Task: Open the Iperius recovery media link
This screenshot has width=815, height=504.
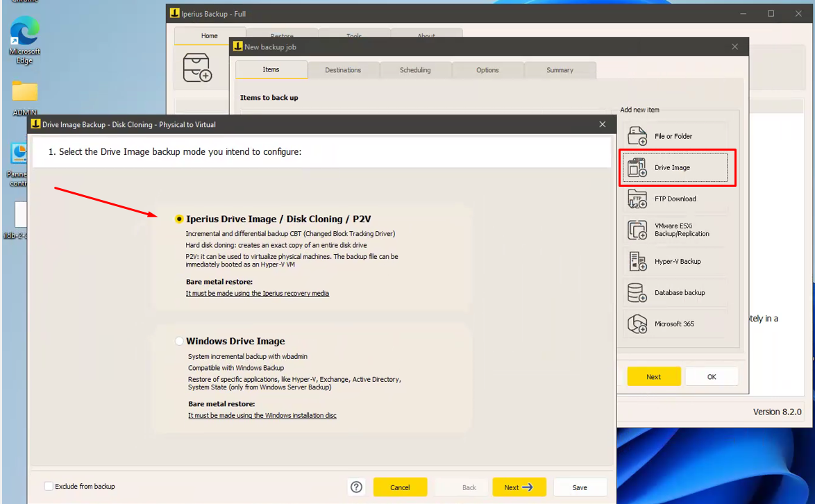Action: [258, 294]
